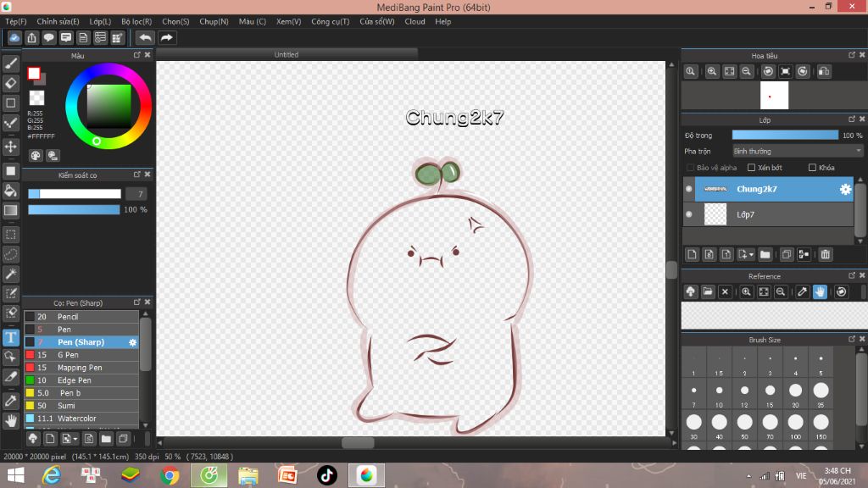This screenshot has width=868, height=488.
Task: Show hidden system tray icons
Action: (748, 476)
